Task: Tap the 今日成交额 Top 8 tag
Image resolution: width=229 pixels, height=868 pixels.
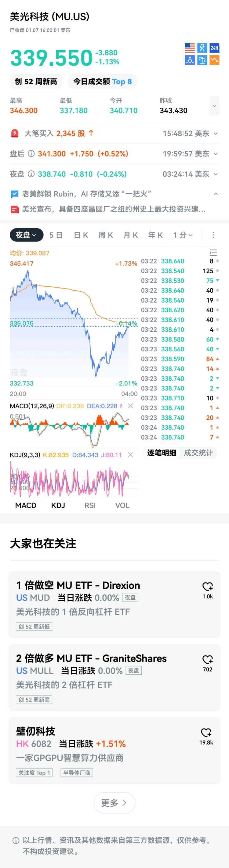Action: (x=103, y=81)
